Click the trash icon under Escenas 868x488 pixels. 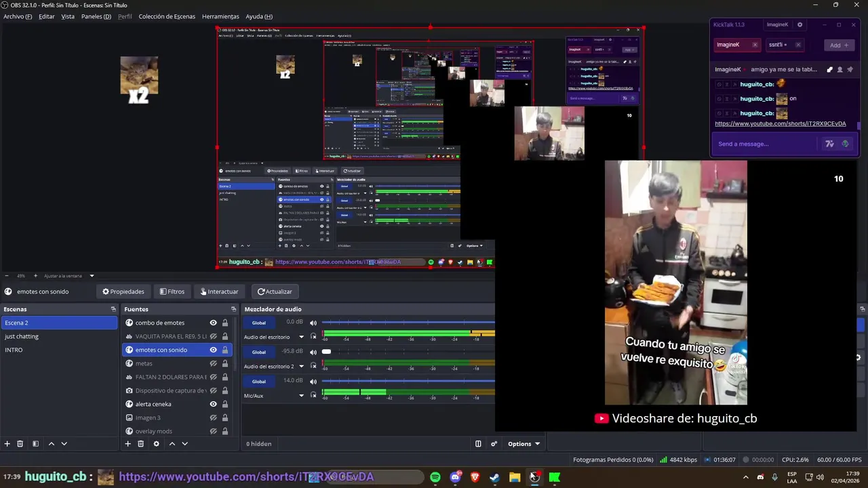(x=20, y=444)
